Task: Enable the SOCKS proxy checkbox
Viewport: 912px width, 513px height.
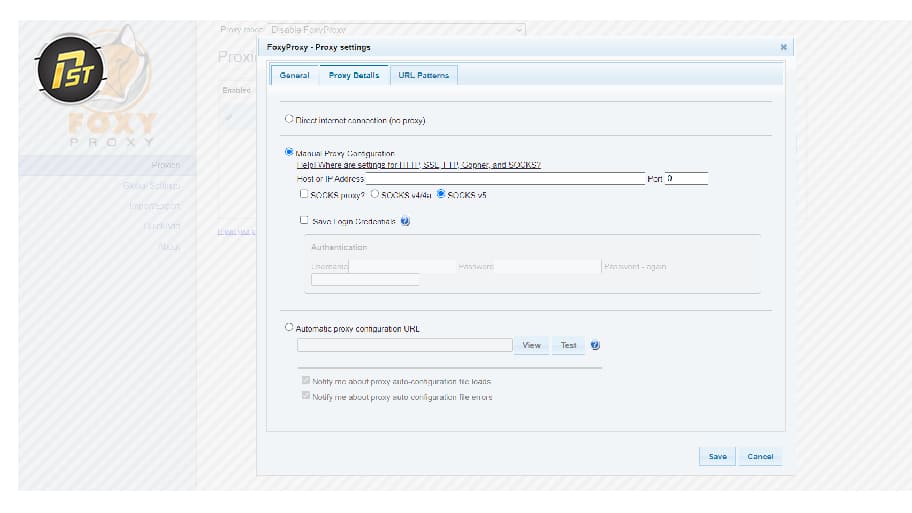Action: pos(304,194)
